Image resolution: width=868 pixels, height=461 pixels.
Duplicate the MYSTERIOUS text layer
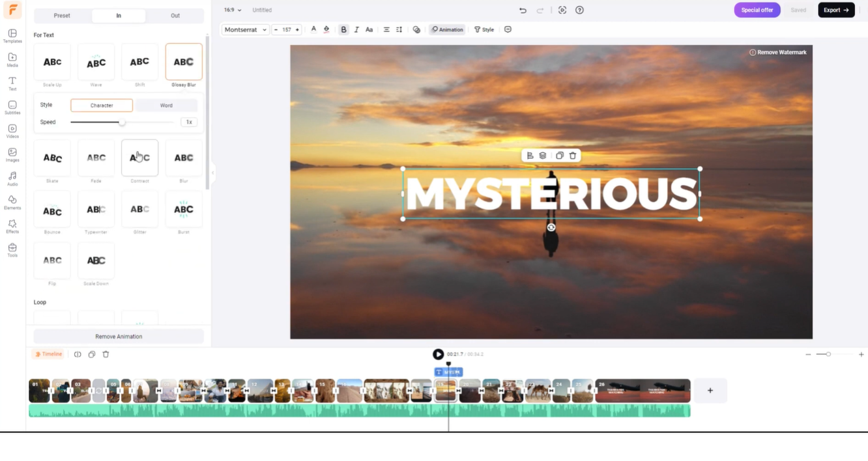(x=558, y=155)
